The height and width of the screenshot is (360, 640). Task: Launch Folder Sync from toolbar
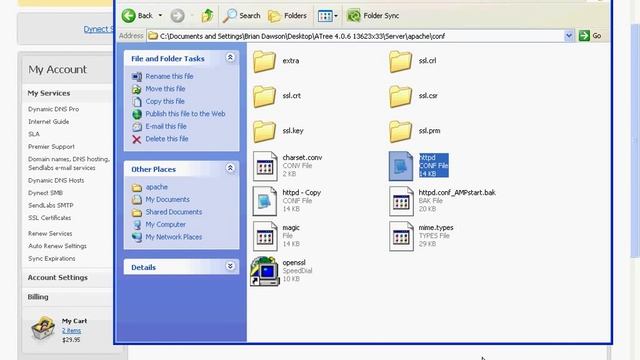click(373, 16)
